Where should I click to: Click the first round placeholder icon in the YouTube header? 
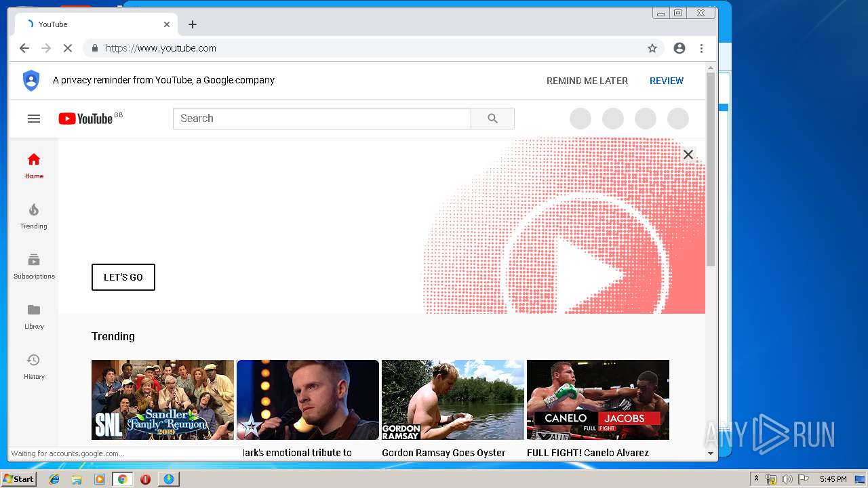[x=580, y=119]
